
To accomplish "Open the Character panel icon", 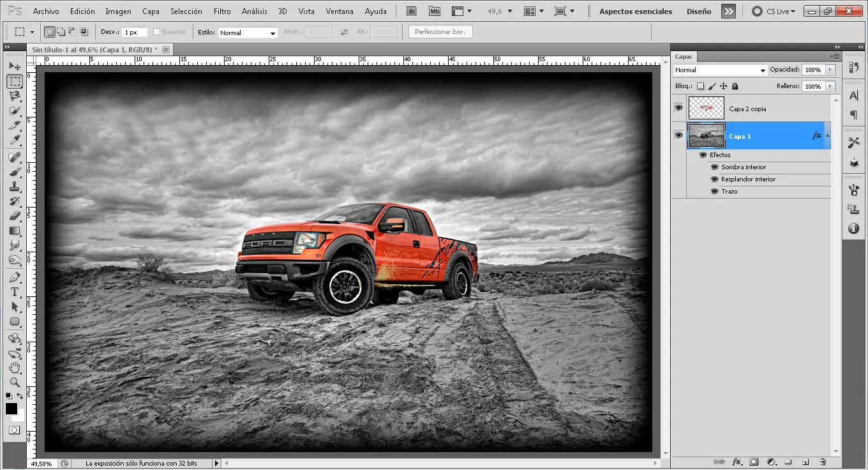I will pyautogui.click(x=854, y=96).
